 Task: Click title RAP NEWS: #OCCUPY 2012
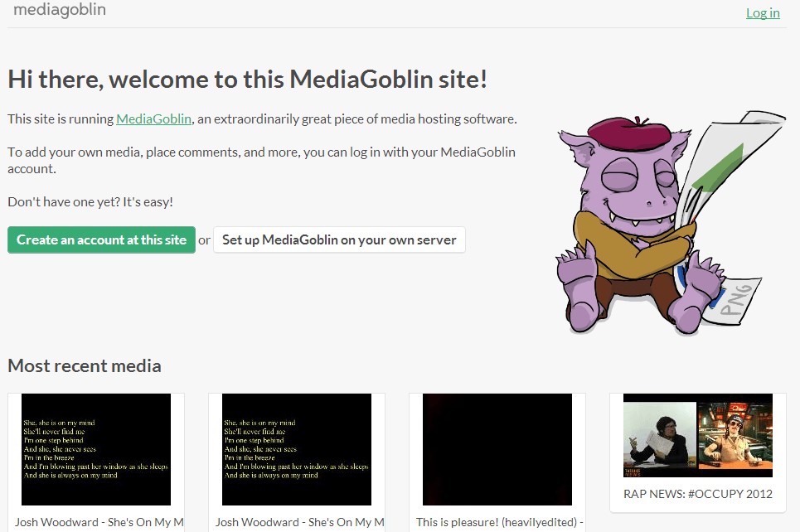pos(698,494)
